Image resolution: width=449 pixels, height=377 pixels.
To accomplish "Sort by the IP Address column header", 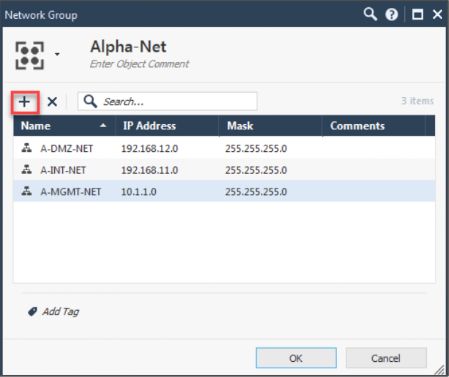I will (x=167, y=126).
